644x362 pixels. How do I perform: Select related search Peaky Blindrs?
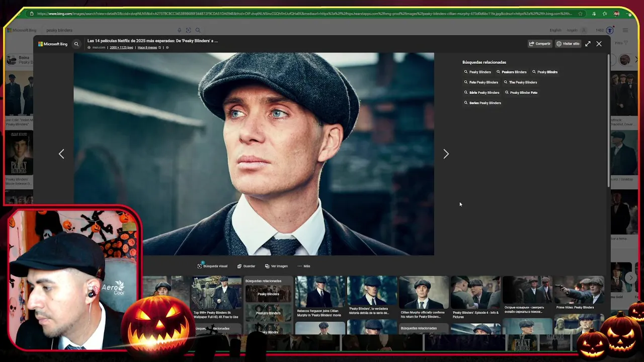[x=545, y=72]
